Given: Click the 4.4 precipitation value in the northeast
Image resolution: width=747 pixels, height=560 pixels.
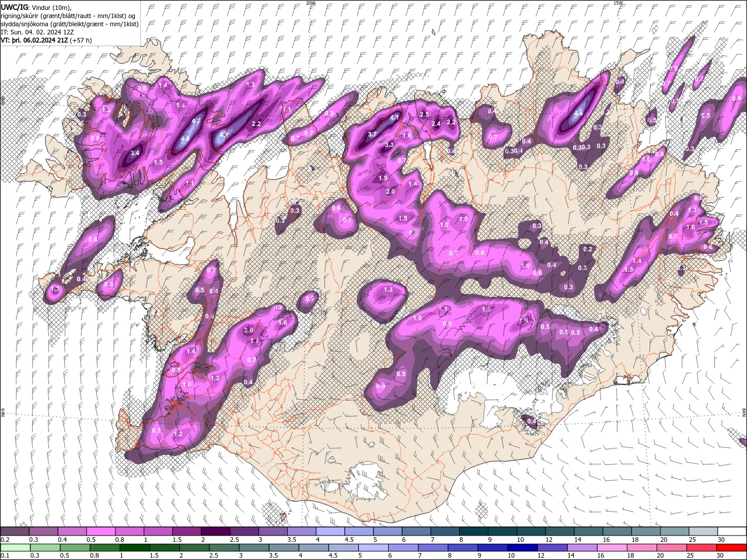Looking at the screenshot, I should point(578,113).
